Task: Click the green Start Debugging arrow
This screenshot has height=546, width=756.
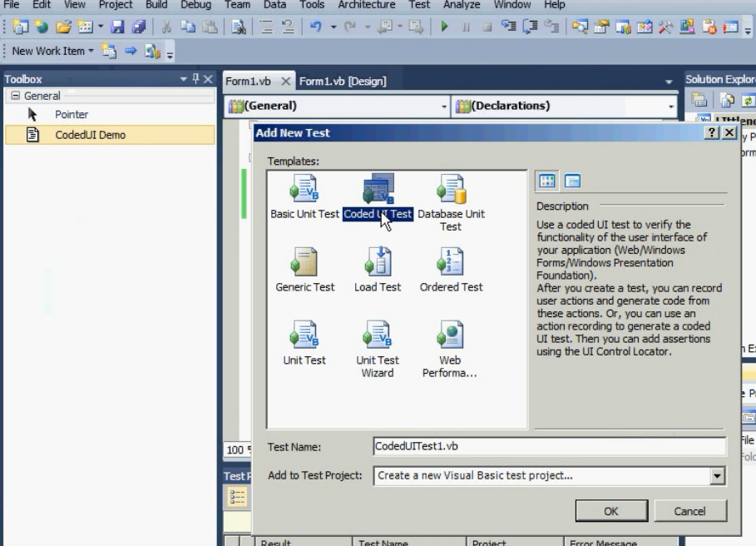Action: point(445,27)
